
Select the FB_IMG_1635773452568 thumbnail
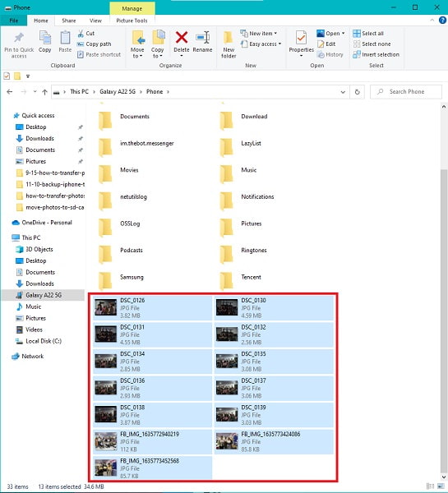pos(106,468)
